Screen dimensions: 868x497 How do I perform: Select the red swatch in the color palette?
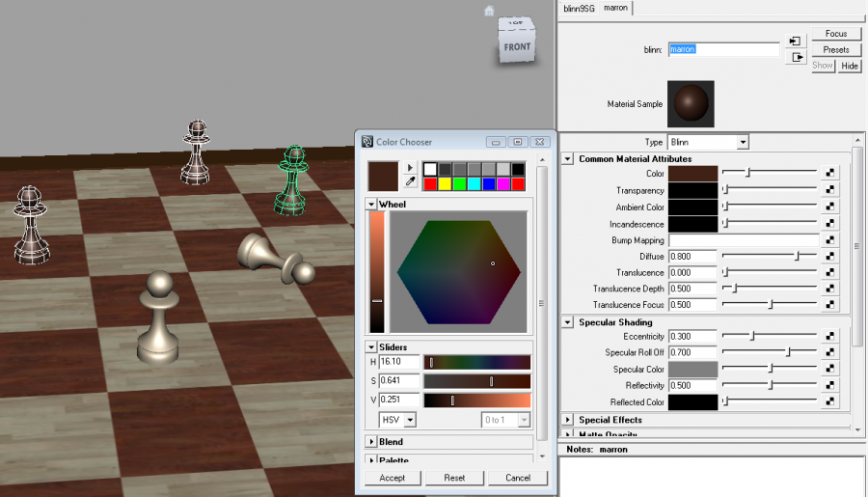point(431,183)
